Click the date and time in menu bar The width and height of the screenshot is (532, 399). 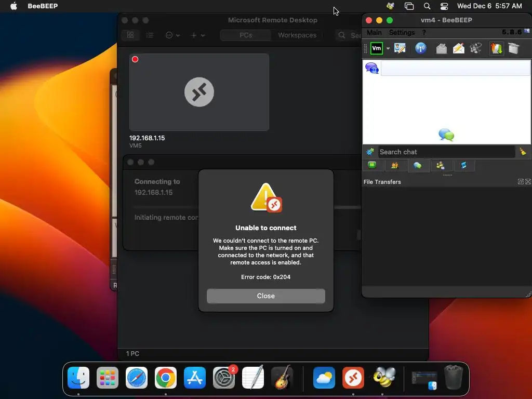pos(489,6)
